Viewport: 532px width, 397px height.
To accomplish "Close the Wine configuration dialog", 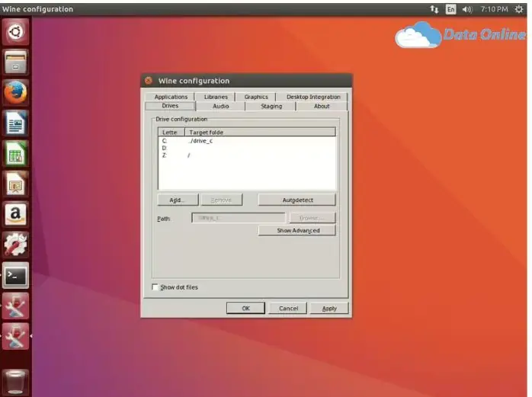I will pyautogui.click(x=149, y=81).
